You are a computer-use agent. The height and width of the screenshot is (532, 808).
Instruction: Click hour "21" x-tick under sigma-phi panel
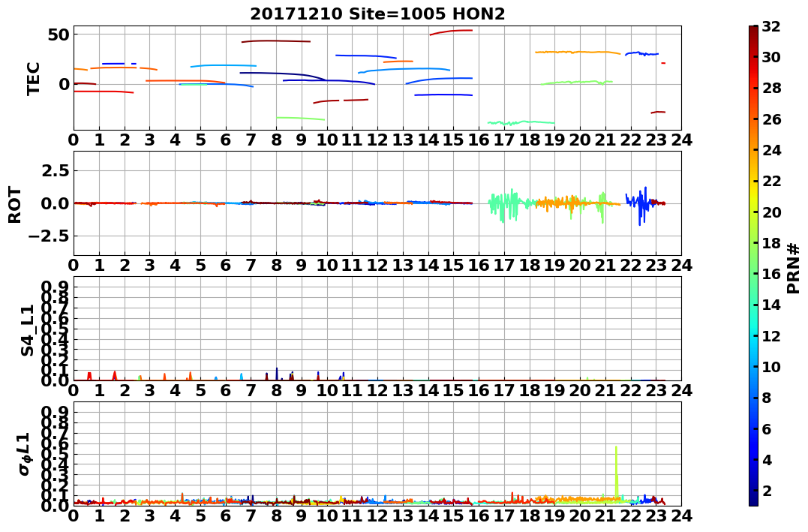[605, 516]
